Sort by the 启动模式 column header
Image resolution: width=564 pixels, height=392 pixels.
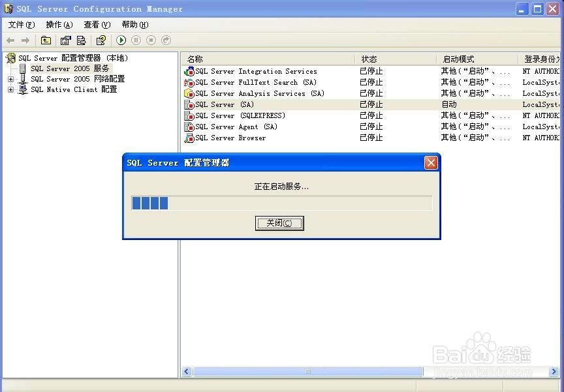(477, 59)
